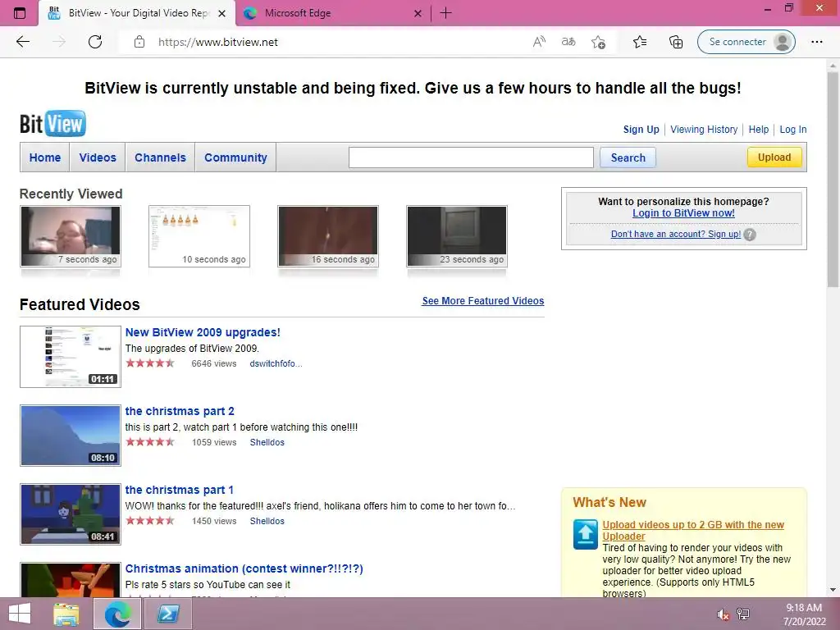The image size is (840, 630).
Task: Reload the page with the refresh icon
Action: tap(95, 42)
